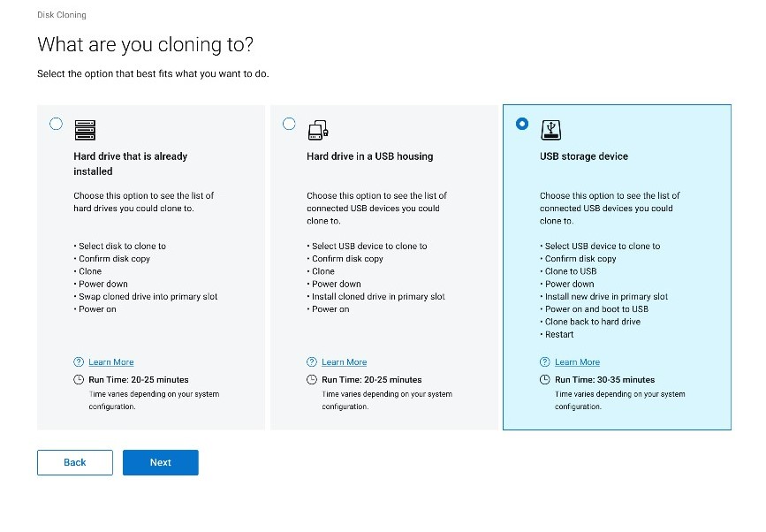Screen dimensions: 766x532
Task: Click help icon in USB housing card
Action: coord(312,362)
